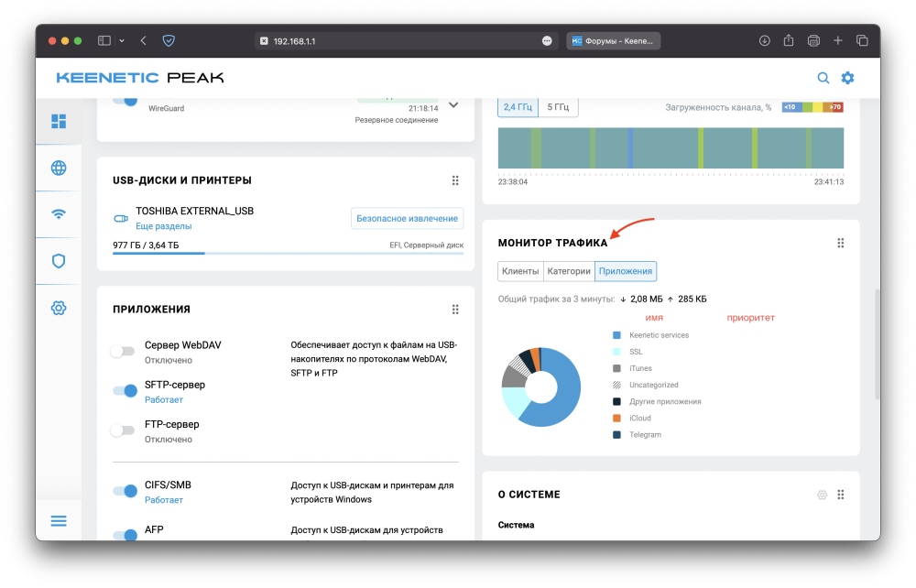Toggle the WireGuard connection switch
The width and height of the screenshot is (916, 588).
pyautogui.click(x=125, y=101)
